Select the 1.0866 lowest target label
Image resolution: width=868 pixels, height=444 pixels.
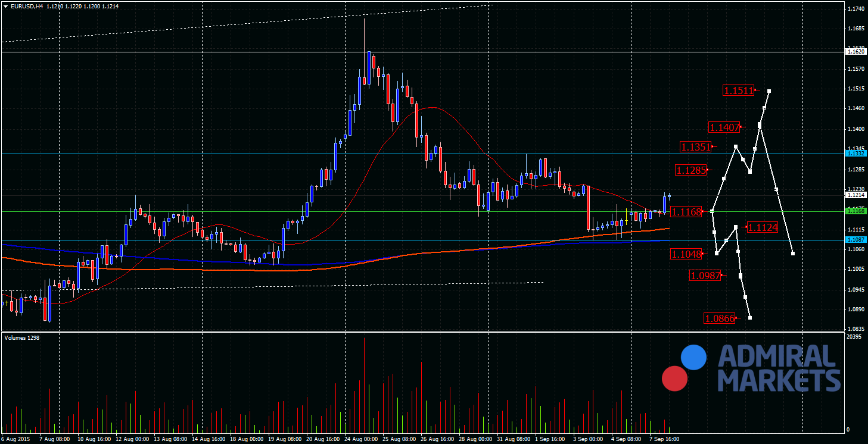point(719,318)
